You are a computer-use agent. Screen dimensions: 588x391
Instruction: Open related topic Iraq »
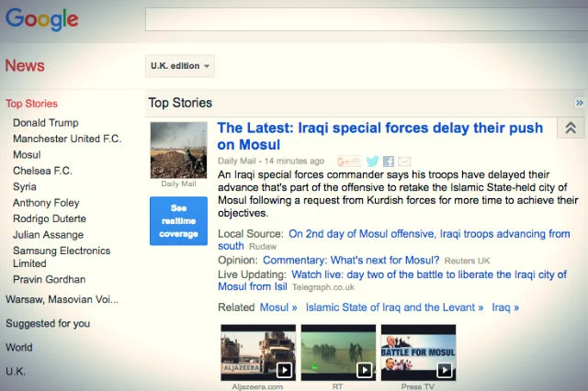coord(505,307)
